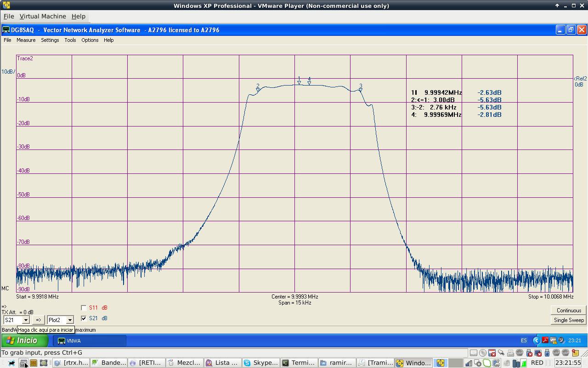The width and height of the screenshot is (588, 368).
Task: Open the Tools menu
Action: (x=70, y=40)
